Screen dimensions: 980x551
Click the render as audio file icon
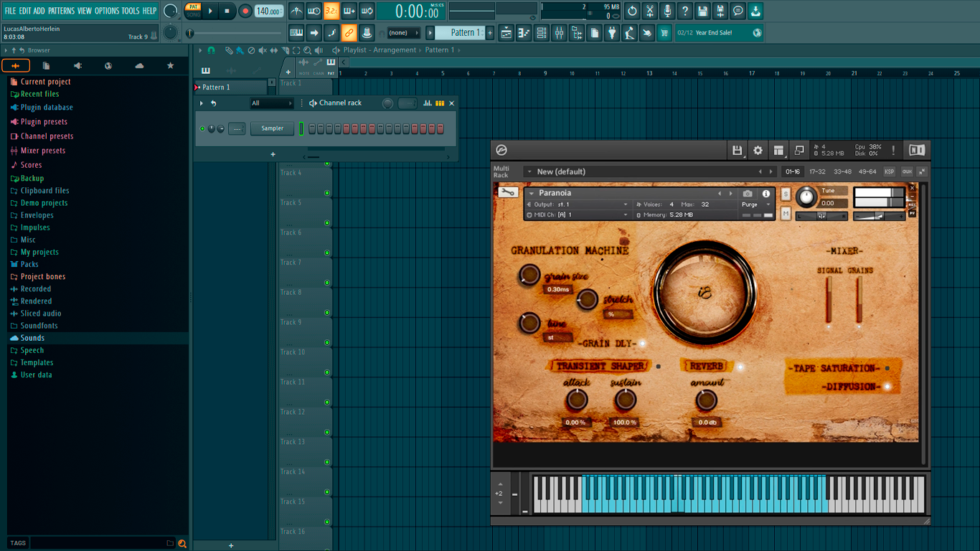coord(720,11)
